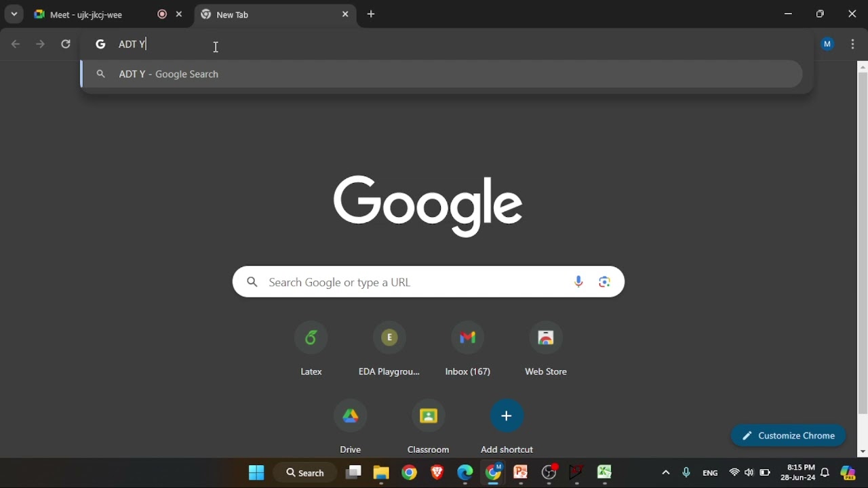The width and height of the screenshot is (868, 488).
Task: Open the Windows Start menu
Action: (x=256, y=473)
